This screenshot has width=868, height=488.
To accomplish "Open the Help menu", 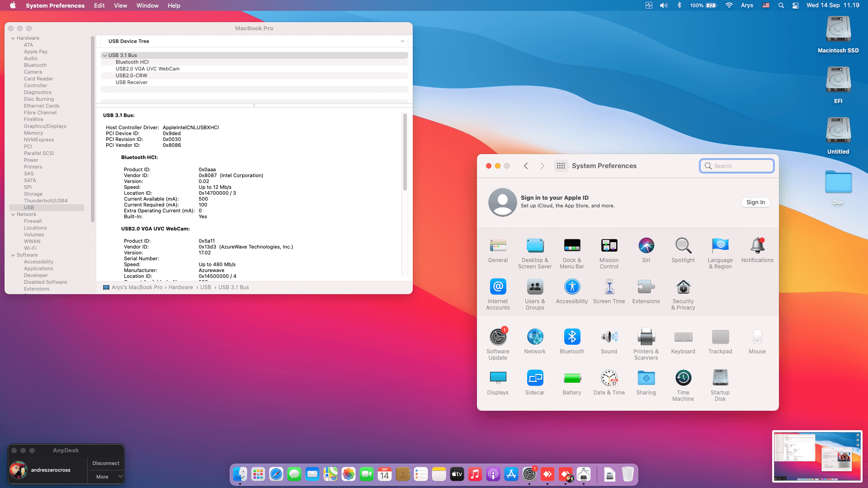I will click(x=174, y=5).
